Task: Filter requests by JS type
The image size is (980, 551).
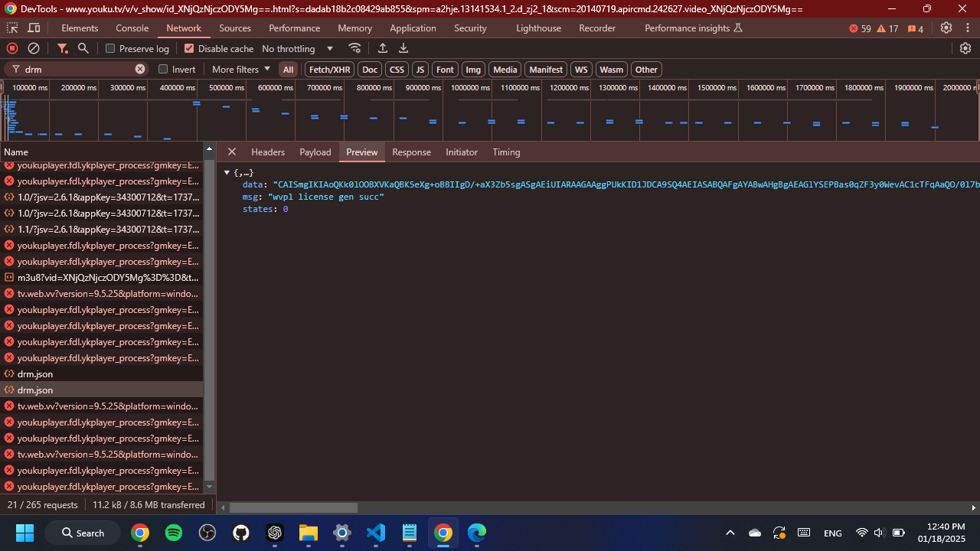Action: pyautogui.click(x=420, y=70)
